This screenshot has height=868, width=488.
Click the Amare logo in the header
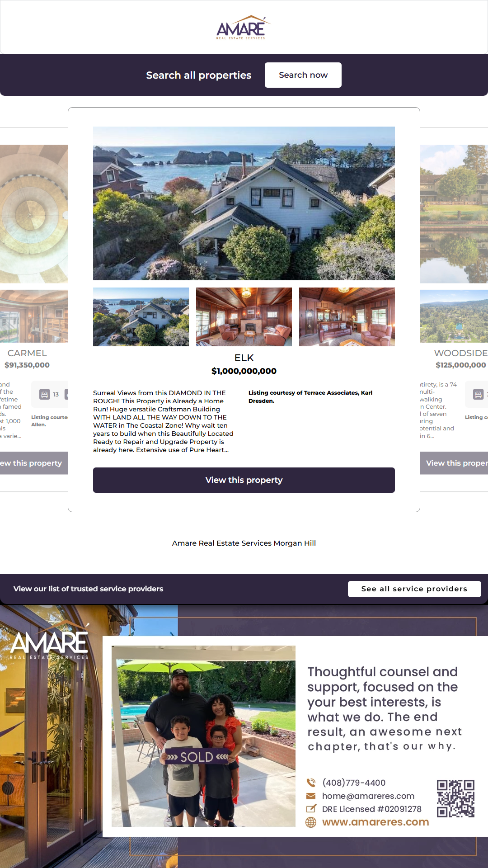point(244,28)
